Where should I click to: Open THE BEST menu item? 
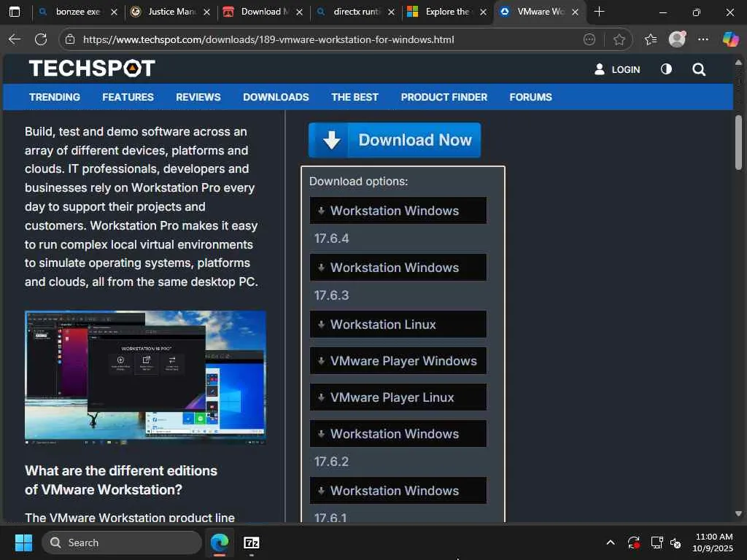355,97
